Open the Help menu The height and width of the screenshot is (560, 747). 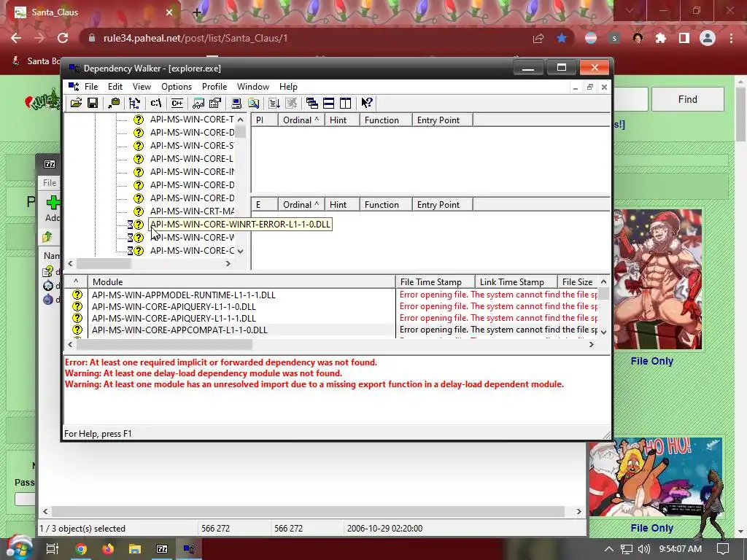point(288,87)
